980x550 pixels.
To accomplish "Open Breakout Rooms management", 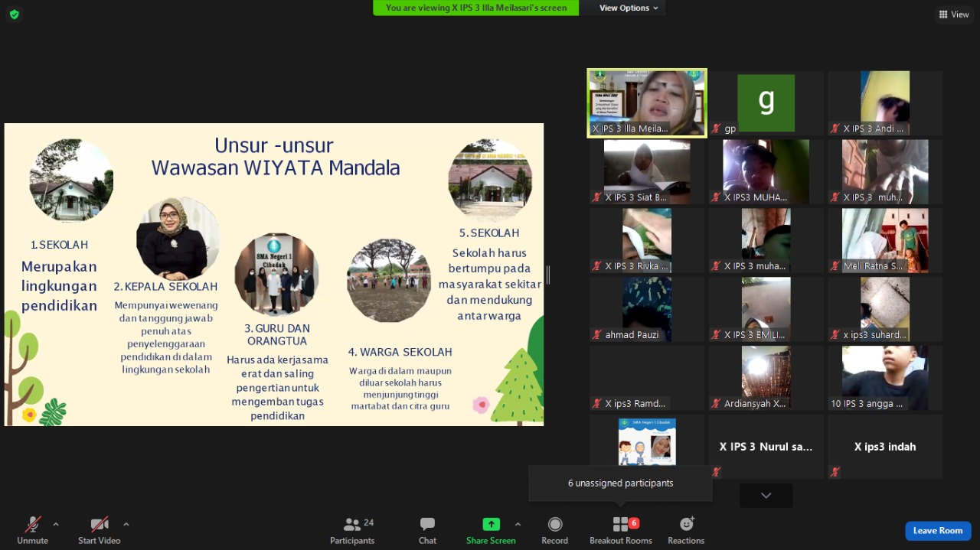I will click(621, 530).
